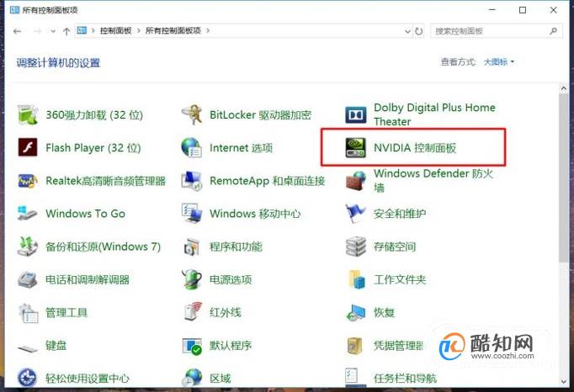Open the Dolby Digital Plus icon
This screenshot has width=574, height=392.
(355, 115)
